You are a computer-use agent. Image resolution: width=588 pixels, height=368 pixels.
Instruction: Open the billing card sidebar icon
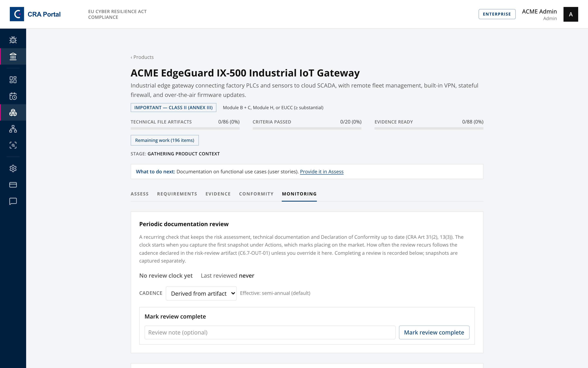13,185
